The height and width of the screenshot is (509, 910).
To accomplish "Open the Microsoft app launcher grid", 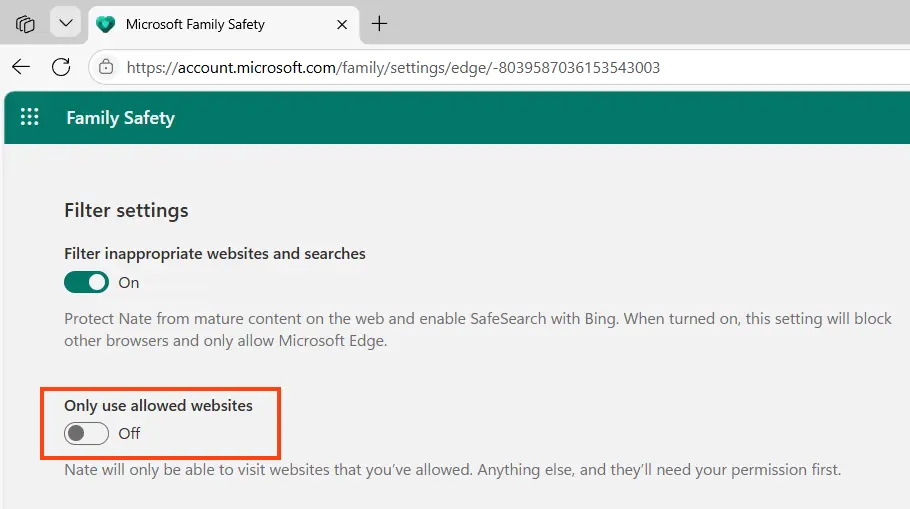I will (x=30, y=117).
